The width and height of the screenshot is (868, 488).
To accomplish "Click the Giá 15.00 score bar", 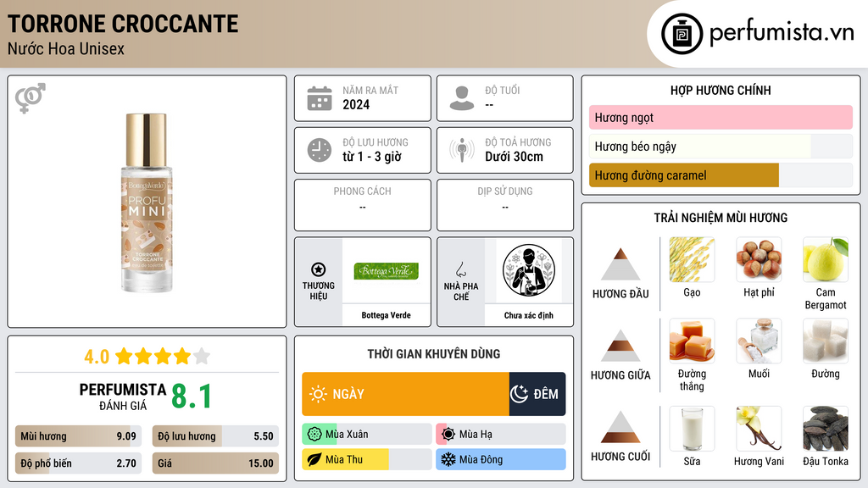I will point(215,463).
